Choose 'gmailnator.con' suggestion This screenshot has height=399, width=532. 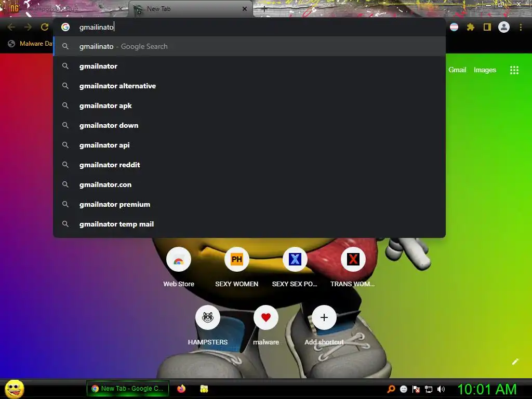click(x=249, y=184)
